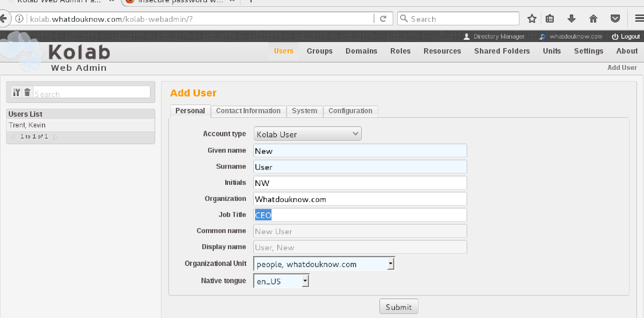Open the Firefox downloads arrow icon

[571, 19]
